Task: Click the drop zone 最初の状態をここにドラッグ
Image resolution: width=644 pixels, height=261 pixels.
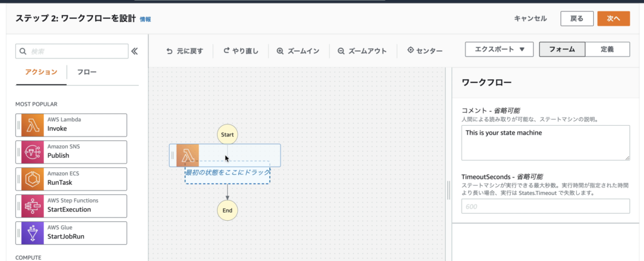Action: [x=227, y=172]
